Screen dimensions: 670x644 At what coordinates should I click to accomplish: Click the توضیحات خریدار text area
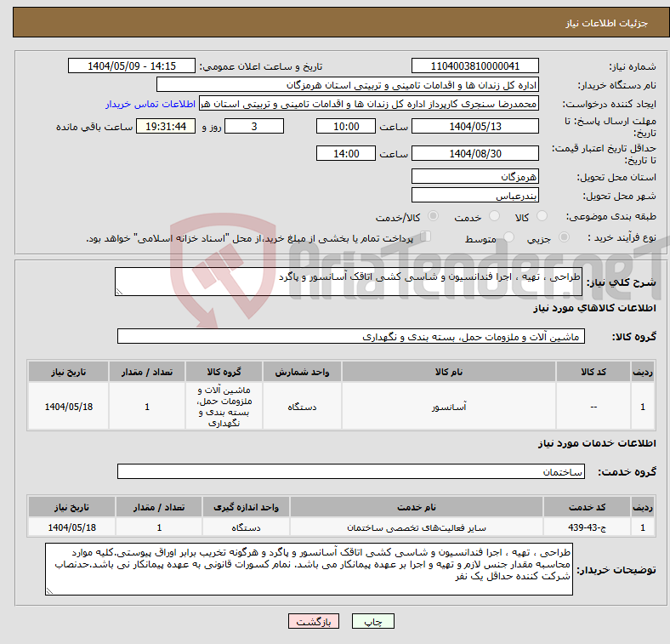coord(309,569)
